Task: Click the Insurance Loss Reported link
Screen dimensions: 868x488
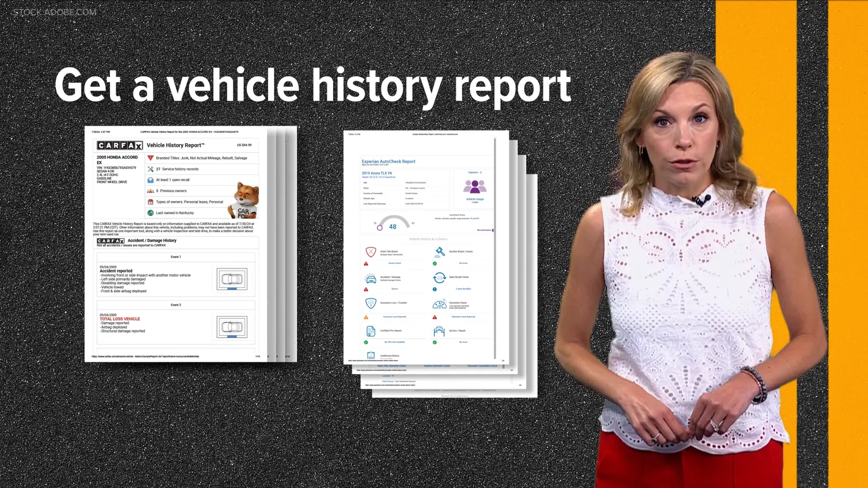Action: pos(394,317)
